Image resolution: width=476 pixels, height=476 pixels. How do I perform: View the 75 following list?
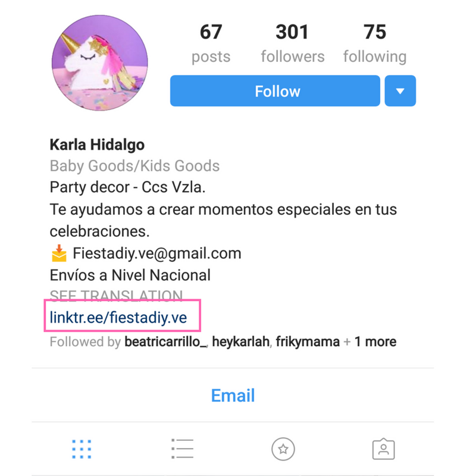click(375, 44)
